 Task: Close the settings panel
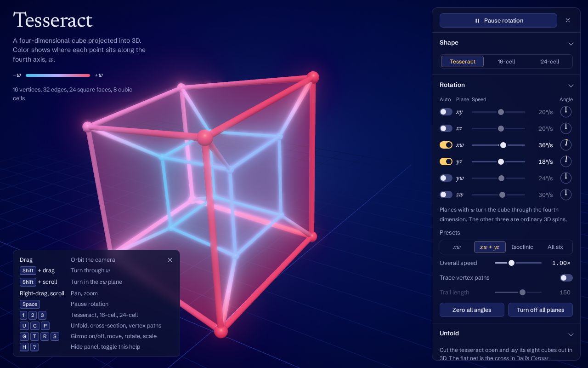(568, 20)
